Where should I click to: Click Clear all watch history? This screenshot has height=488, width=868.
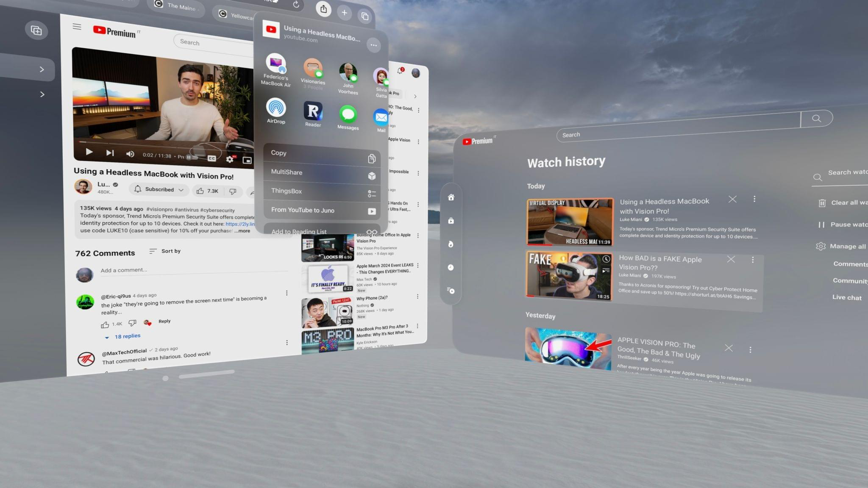click(843, 202)
